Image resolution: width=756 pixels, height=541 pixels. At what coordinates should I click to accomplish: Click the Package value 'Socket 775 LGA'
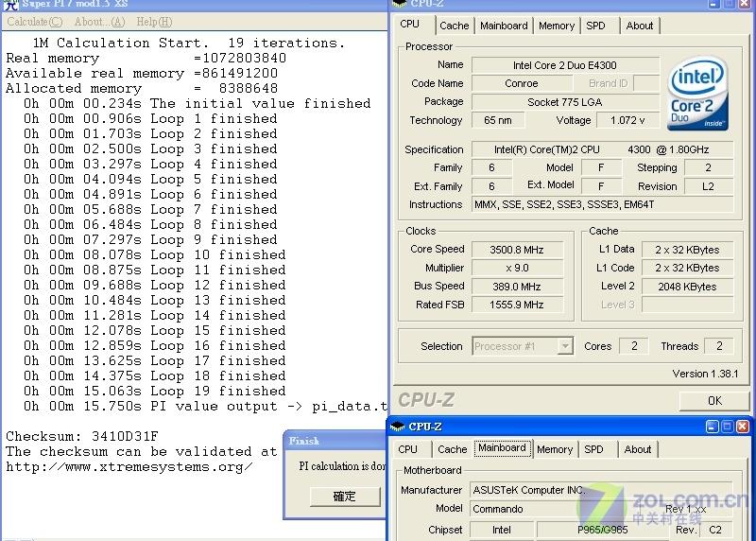pyautogui.click(x=565, y=102)
